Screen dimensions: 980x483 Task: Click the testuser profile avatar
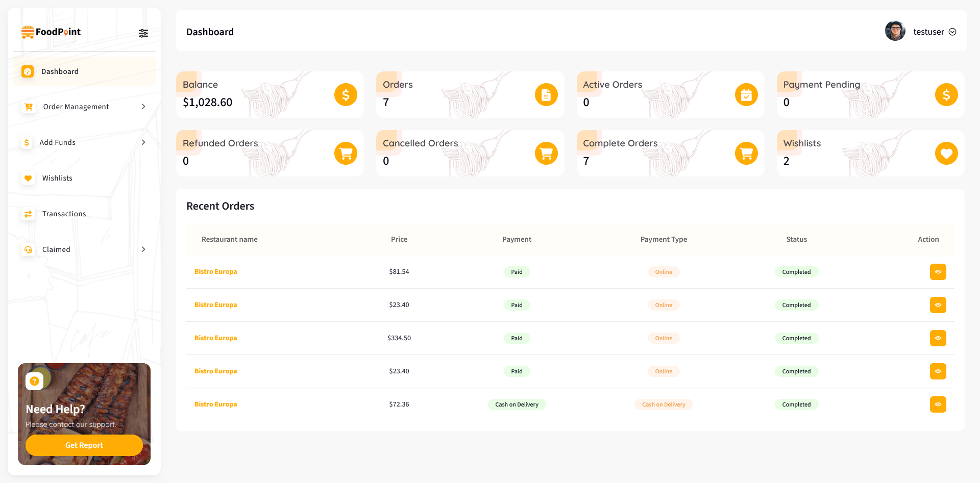[x=895, y=31]
